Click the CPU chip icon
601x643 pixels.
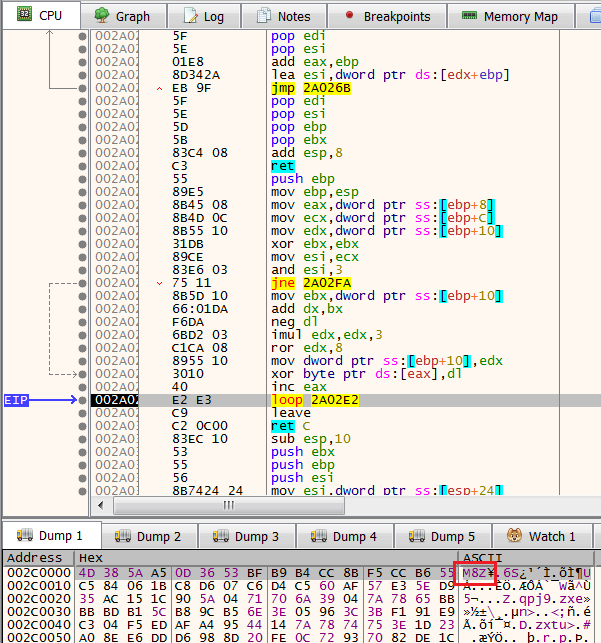24,14
